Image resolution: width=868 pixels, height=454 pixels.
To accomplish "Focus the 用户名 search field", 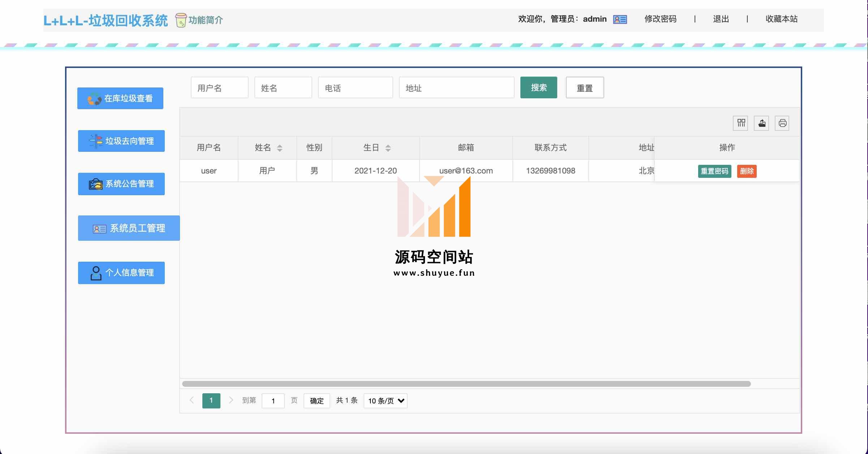I will 220,87.
